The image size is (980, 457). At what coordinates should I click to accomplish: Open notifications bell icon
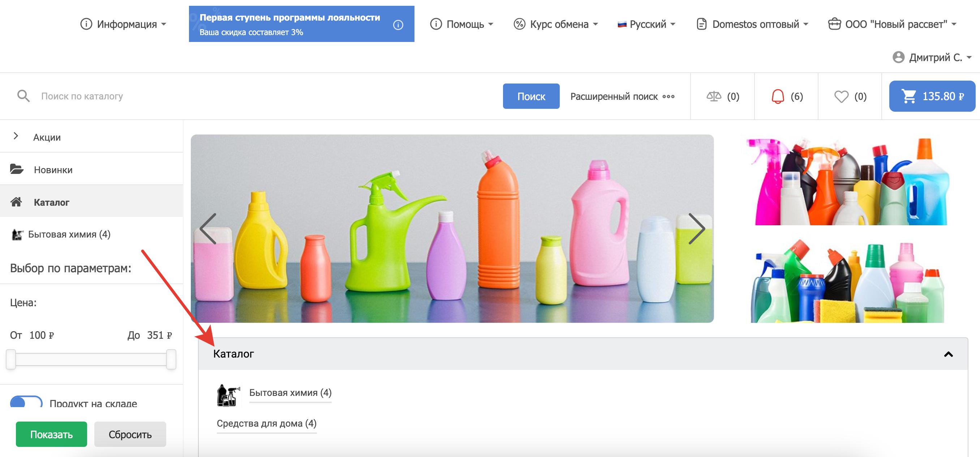(x=777, y=96)
